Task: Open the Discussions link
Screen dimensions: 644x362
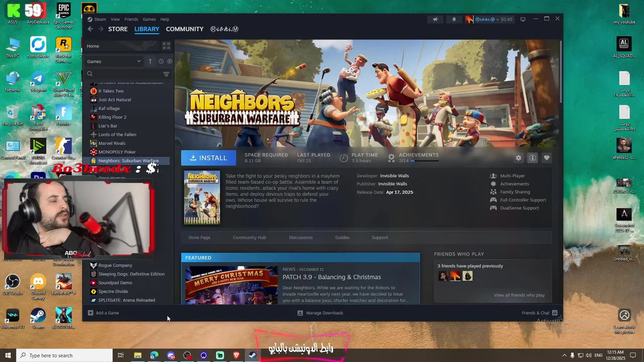Action: click(x=301, y=237)
